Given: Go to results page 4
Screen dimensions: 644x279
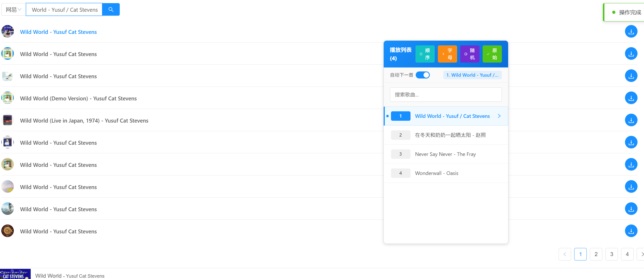Looking at the screenshot, I should click(x=627, y=254).
